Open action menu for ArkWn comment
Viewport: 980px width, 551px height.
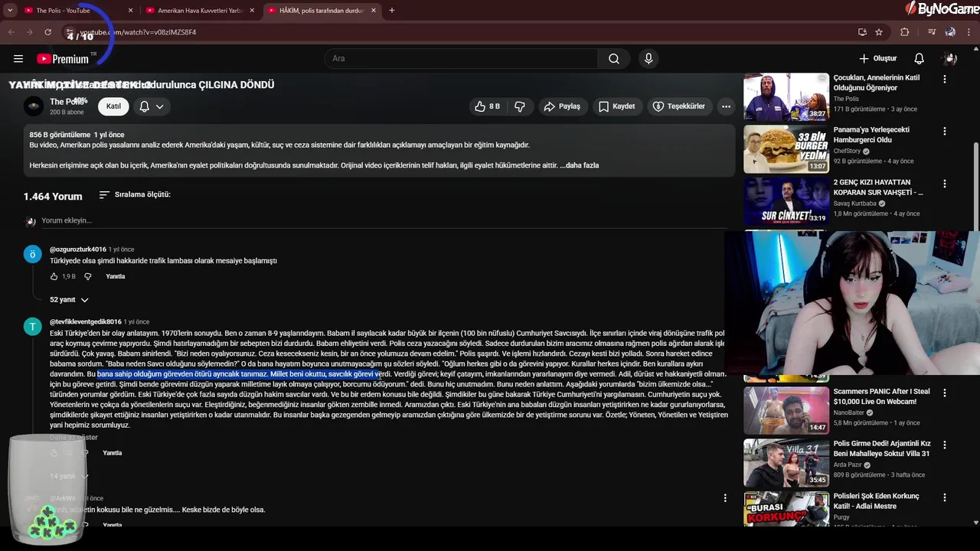point(725,498)
